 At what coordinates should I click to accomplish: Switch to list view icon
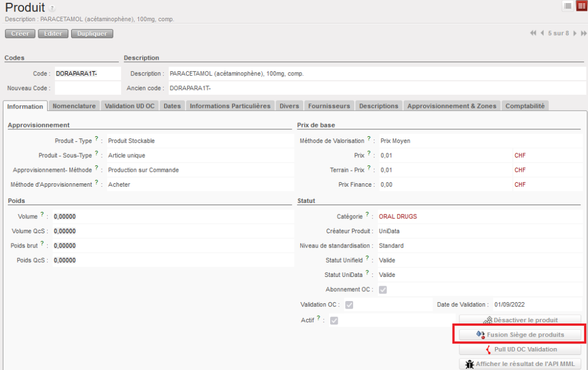coord(567,6)
